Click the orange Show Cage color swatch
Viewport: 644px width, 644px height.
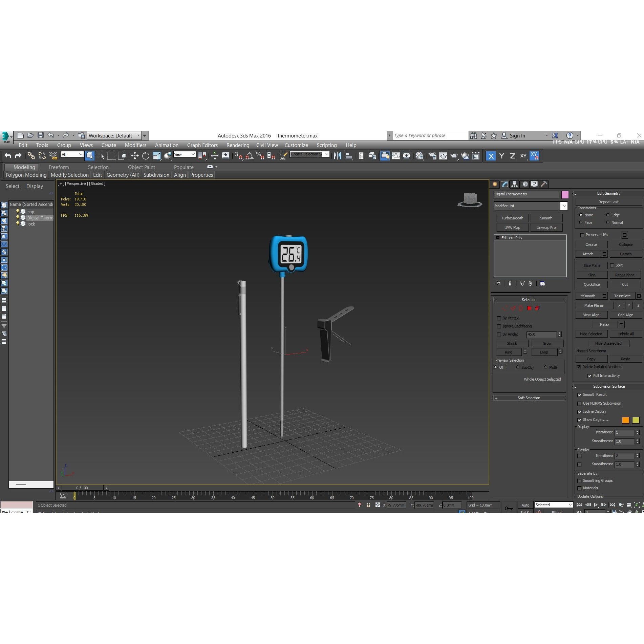pyautogui.click(x=625, y=420)
